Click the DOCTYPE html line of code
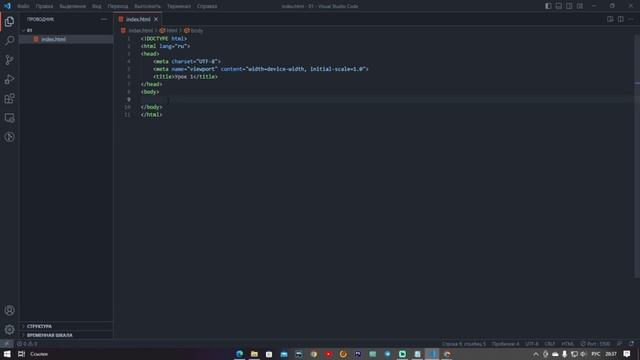The image size is (640, 360). [164, 38]
